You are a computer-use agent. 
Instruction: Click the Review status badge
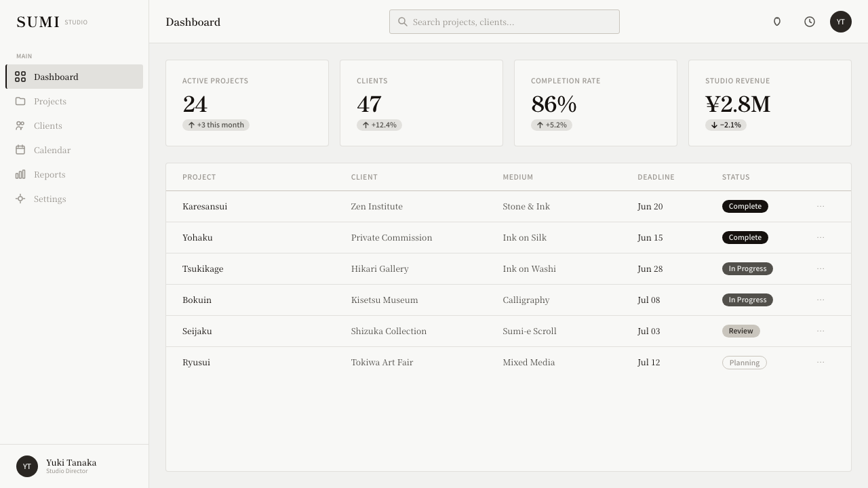click(x=741, y=331)
